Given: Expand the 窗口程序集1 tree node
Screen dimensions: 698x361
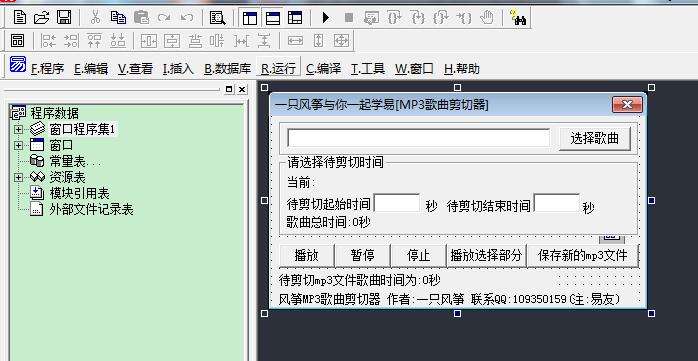Looking at the screenshot, I should [18, 130].
